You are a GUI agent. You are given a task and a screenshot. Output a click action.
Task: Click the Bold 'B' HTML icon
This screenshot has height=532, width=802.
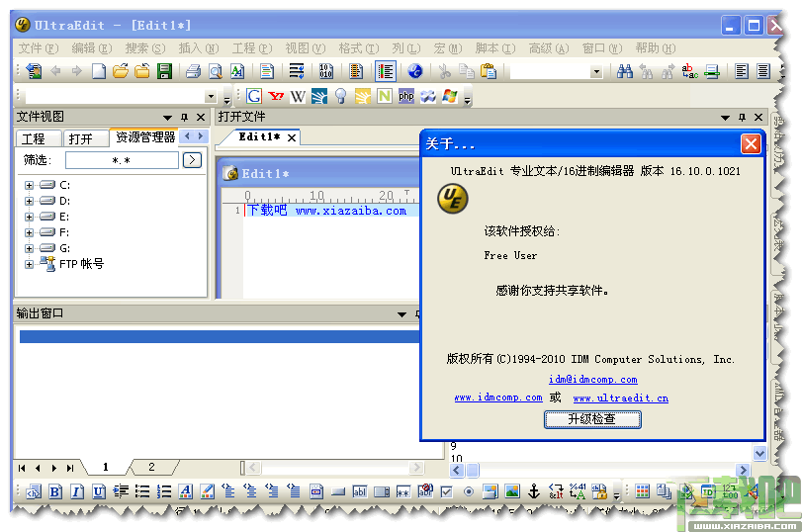pyautogui.click(x=55, y=491)
